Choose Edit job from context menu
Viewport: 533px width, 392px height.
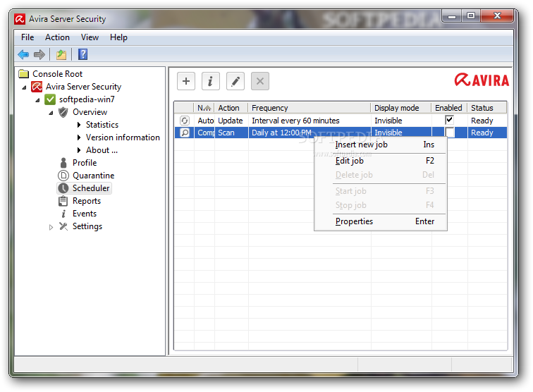[381, 161]
